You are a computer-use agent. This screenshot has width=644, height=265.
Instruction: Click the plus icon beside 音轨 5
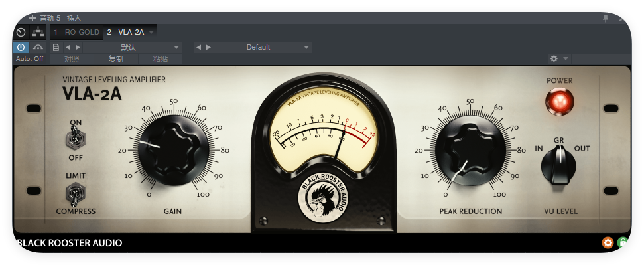[x=32, y=18]
